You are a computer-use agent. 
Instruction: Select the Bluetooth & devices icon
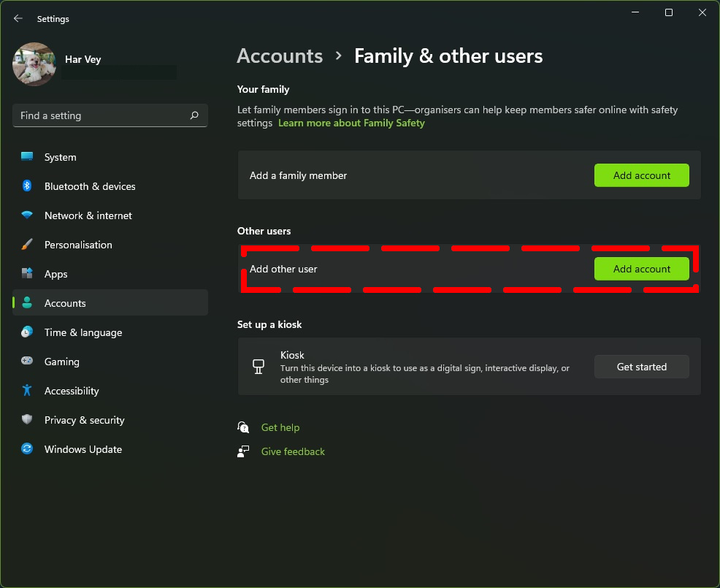click(27, 186)
